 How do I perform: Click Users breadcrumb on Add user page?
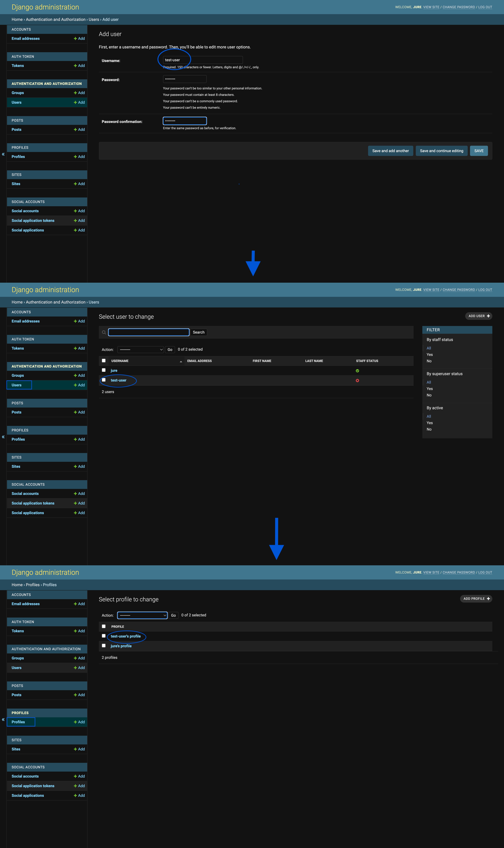pyautogui.click(x=94, y=20)
